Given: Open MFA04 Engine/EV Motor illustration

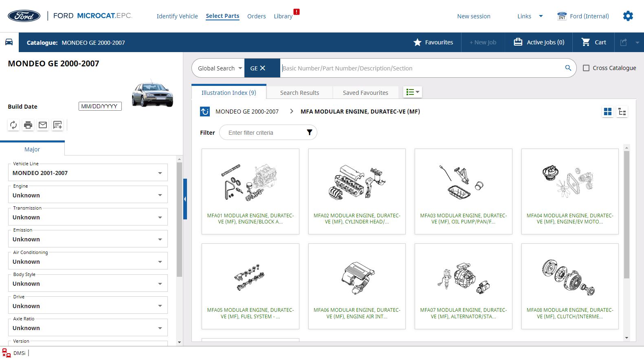Looking at the screenshot, I should (570, 191).
